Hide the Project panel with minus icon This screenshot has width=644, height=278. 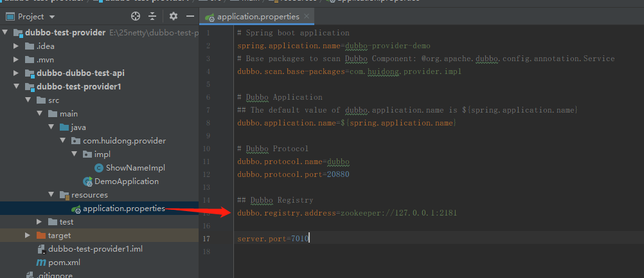190,17
